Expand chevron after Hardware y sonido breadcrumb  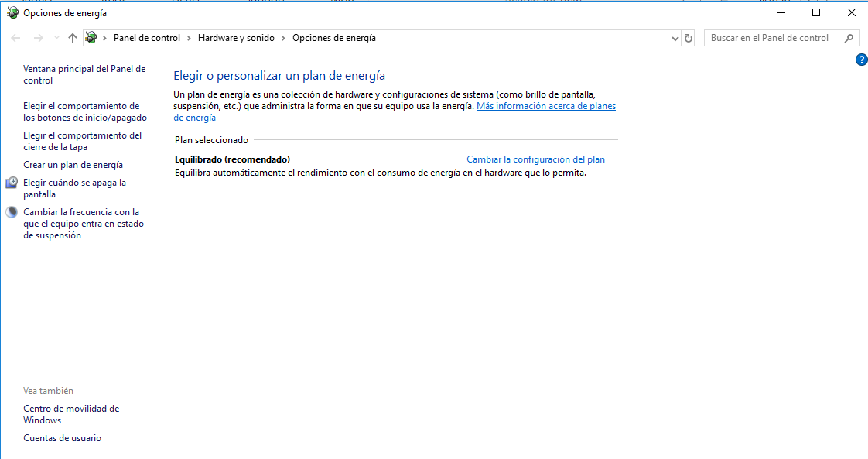(283, 38)
